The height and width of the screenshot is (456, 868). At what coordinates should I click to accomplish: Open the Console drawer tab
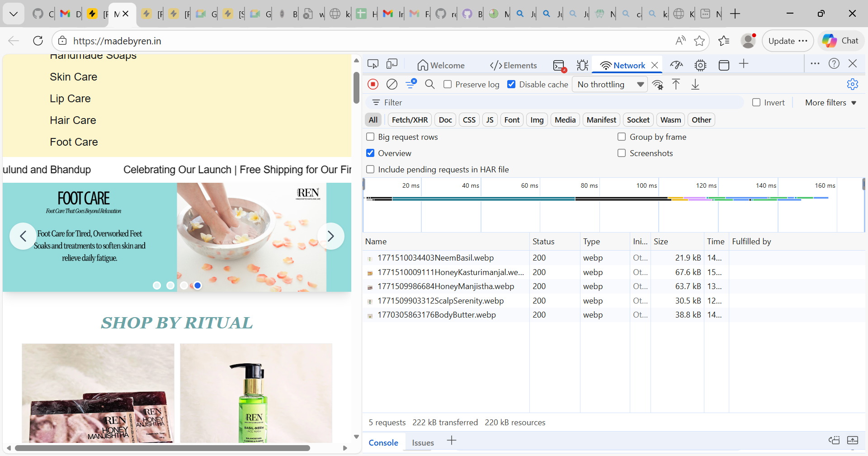tap(383, 442)
